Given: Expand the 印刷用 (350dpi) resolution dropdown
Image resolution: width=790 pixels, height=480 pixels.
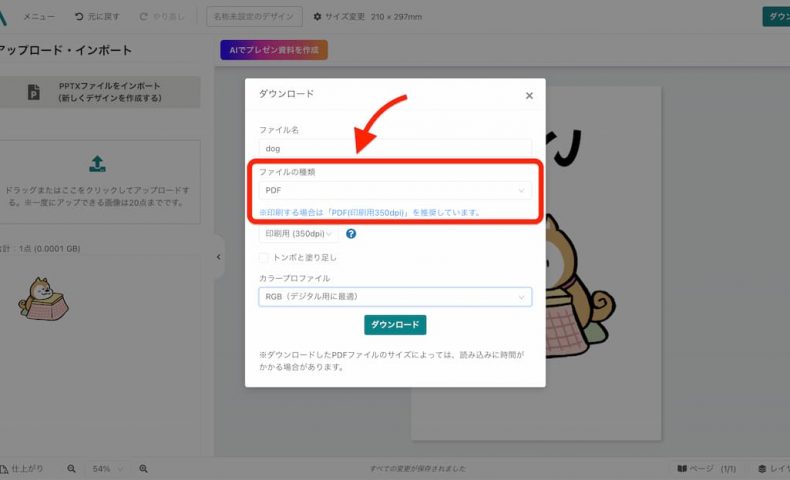Looking at the screenshot, I should tap(299, 234).
